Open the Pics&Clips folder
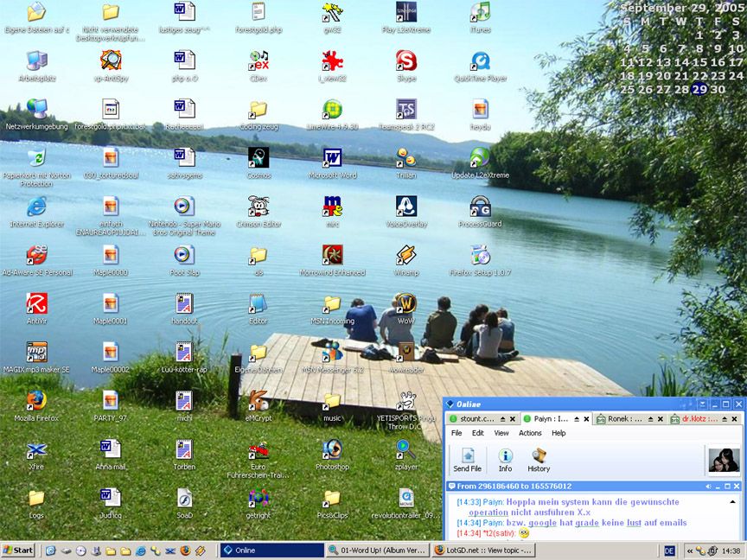Viewport: 747px width, 560px height. click(333, 498)
